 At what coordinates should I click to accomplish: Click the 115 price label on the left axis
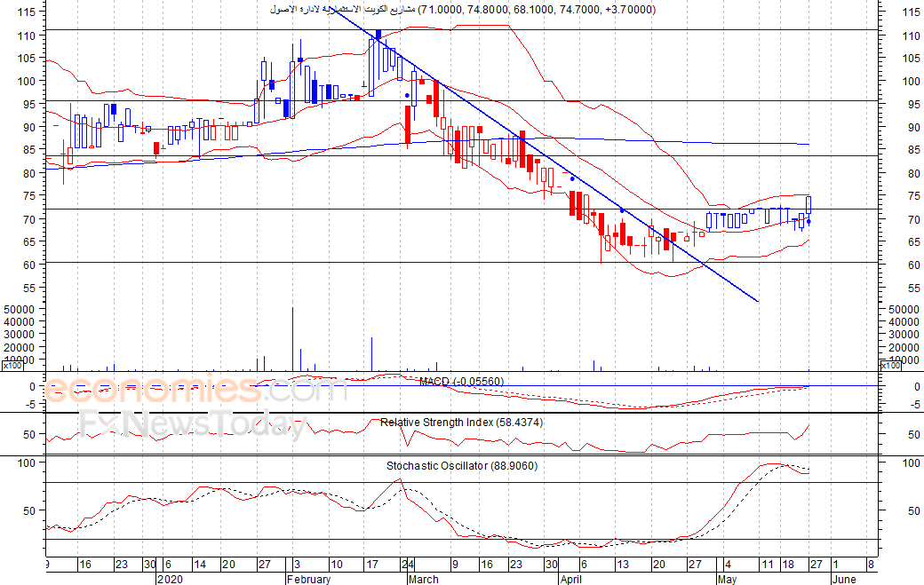pyautogui.click(x=28, y=12)
